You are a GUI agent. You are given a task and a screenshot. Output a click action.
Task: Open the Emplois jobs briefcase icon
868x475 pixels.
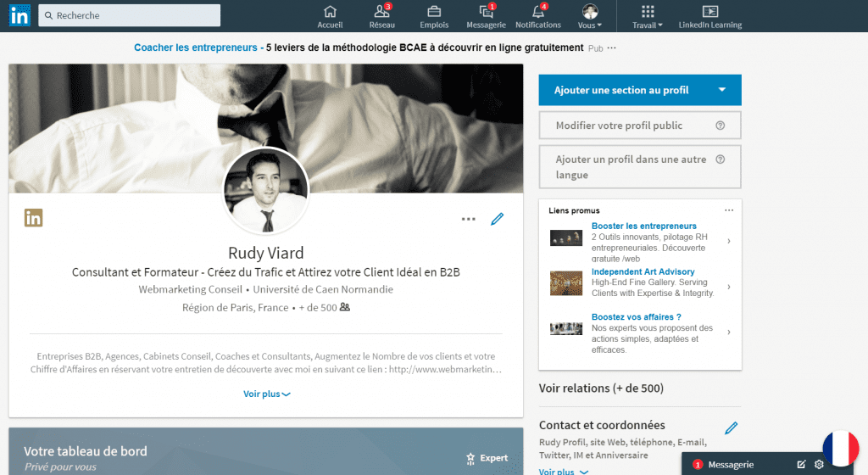(434, 17)
